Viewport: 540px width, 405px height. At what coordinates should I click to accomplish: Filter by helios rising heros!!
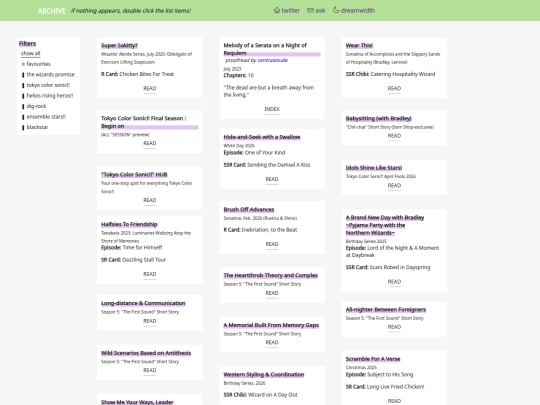(x=50, y=96)
